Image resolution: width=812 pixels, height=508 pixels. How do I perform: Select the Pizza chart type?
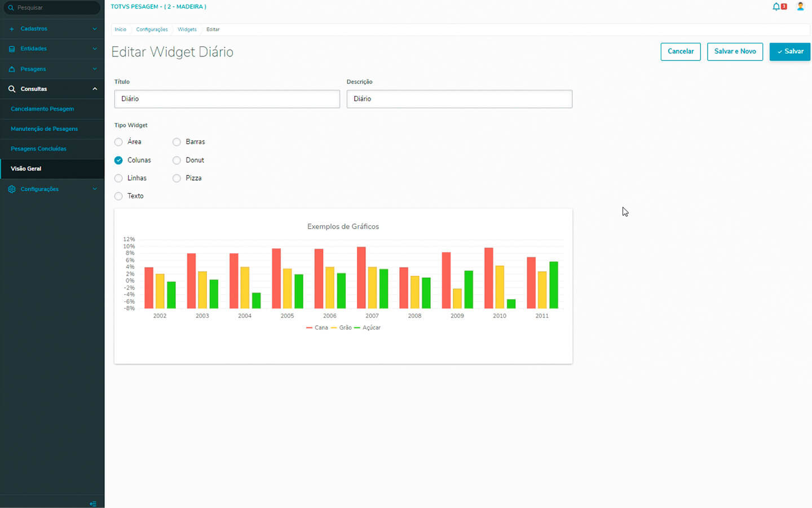click(176, 178)
